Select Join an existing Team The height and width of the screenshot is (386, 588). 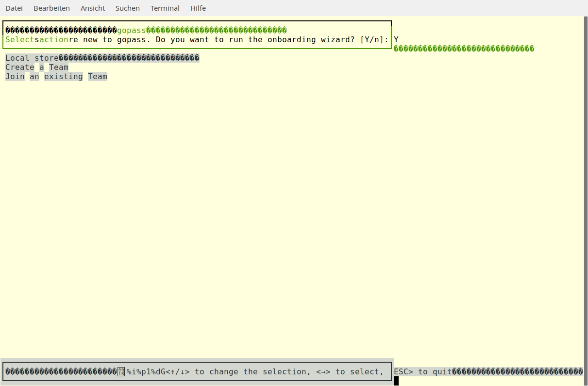(56, 76)
